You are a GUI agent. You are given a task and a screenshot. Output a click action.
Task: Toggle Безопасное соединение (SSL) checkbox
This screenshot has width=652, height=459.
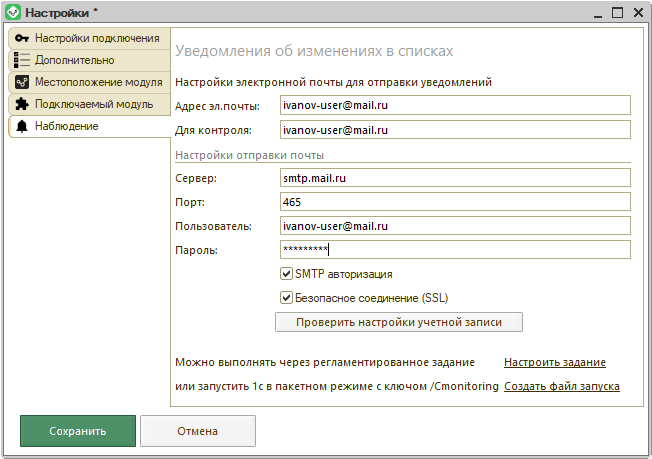pyautogui.click(x=286, y=297)
